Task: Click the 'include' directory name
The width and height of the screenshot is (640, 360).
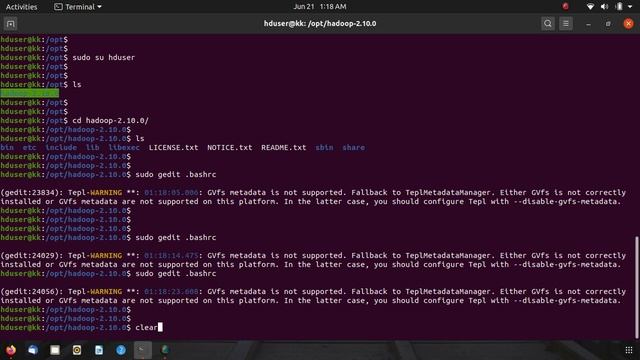Action: 61,147
